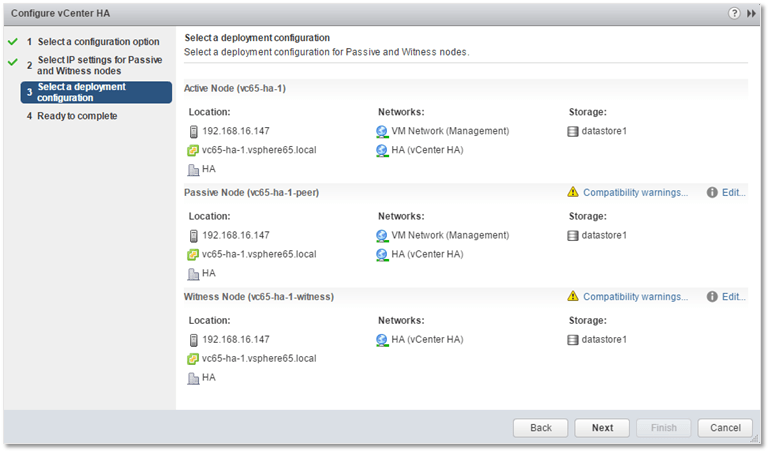Click the Witness Node (vc65-ha-1-witness) header
The image size is (770, 453).
coord(259,297)
